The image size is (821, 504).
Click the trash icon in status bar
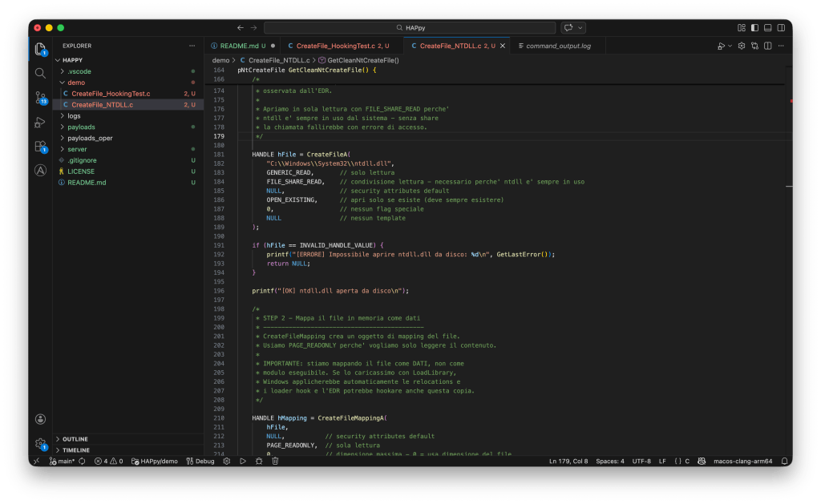coord(275,462)
